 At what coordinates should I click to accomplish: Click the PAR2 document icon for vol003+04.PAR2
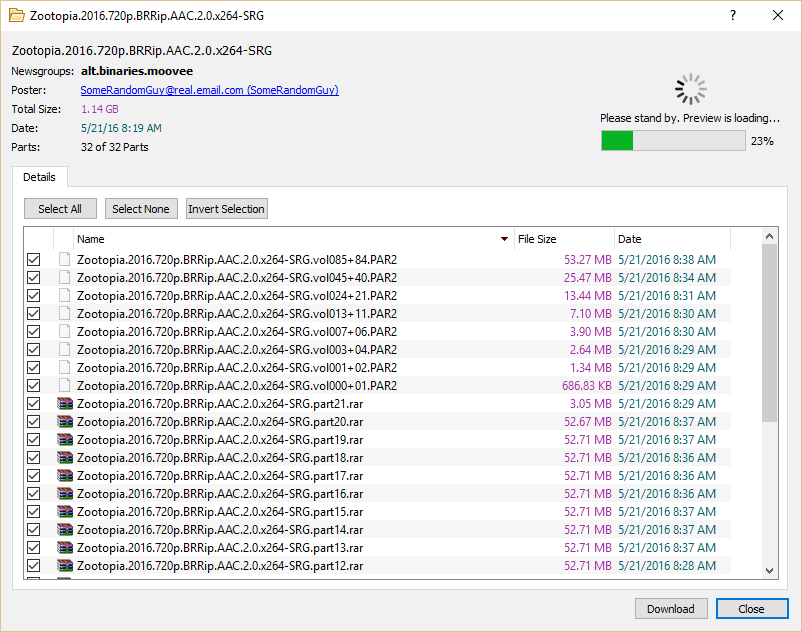(65, 349)
